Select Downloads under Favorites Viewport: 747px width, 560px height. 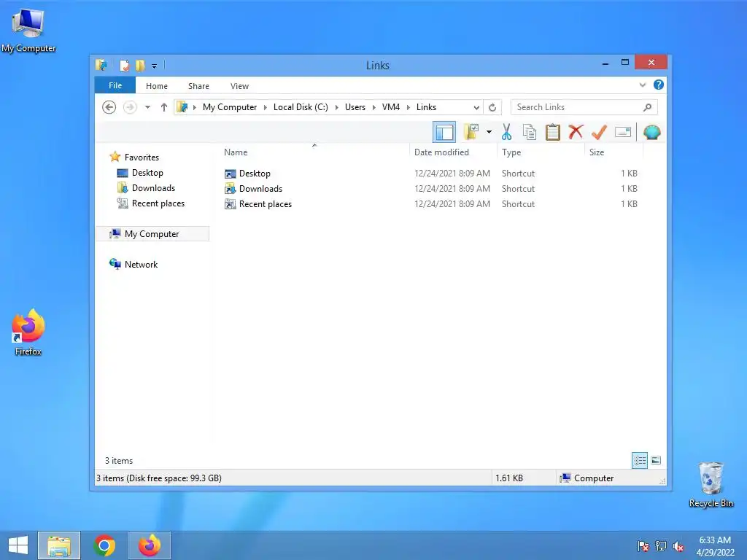tap(153, 187)
